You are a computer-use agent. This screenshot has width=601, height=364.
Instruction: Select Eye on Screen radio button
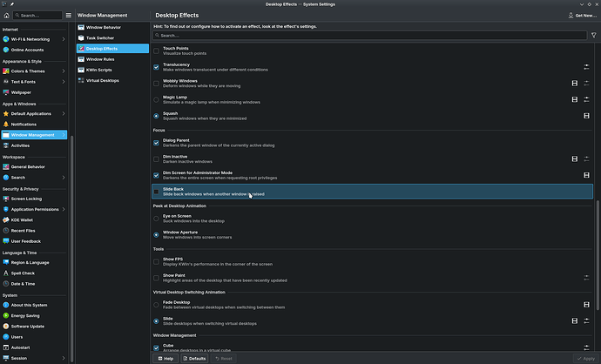(157, 219)
